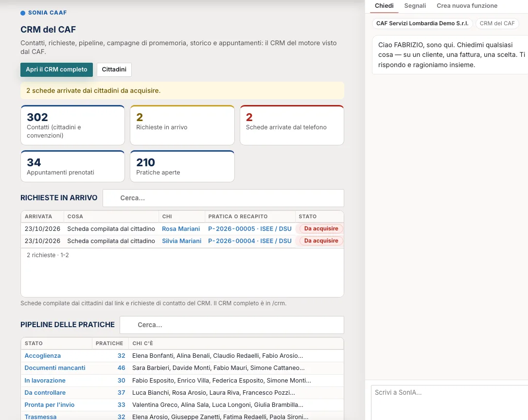
Task: Click the count 37 for Da controllare
Action: click(121, 392)
